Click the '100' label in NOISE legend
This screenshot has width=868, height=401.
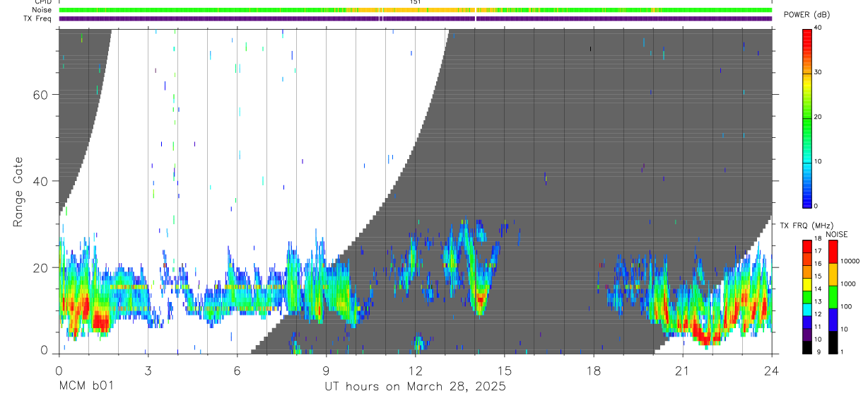point(847,306)
